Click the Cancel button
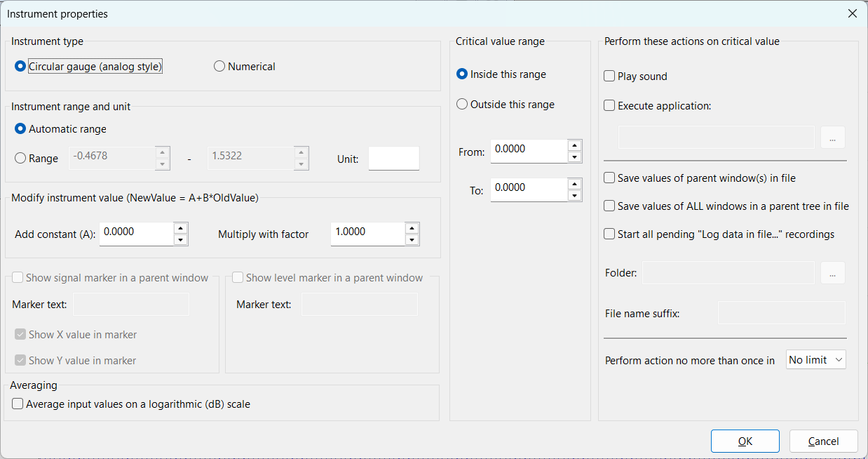868x459 pixels. coord(823,441)
